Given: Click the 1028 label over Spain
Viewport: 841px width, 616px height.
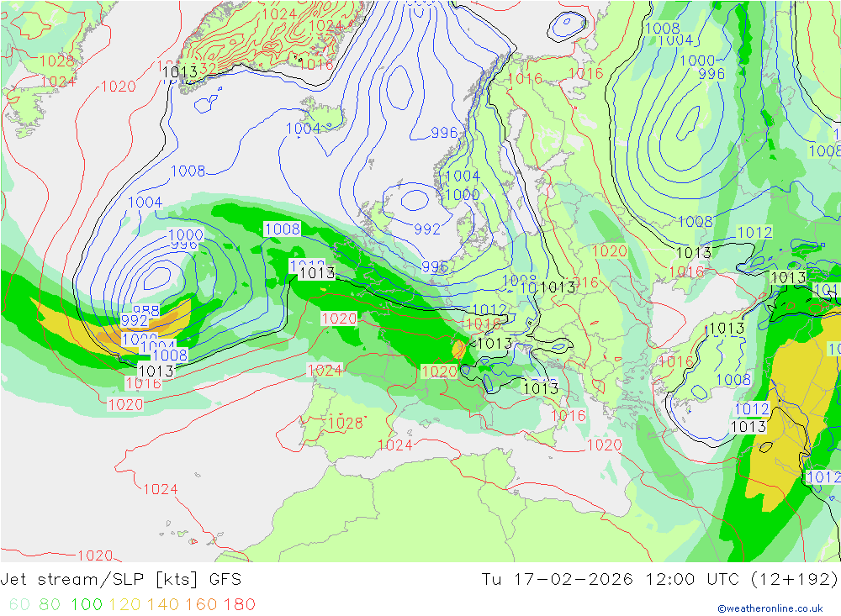Looking at the screenshot, I should [x=346, y=423].
